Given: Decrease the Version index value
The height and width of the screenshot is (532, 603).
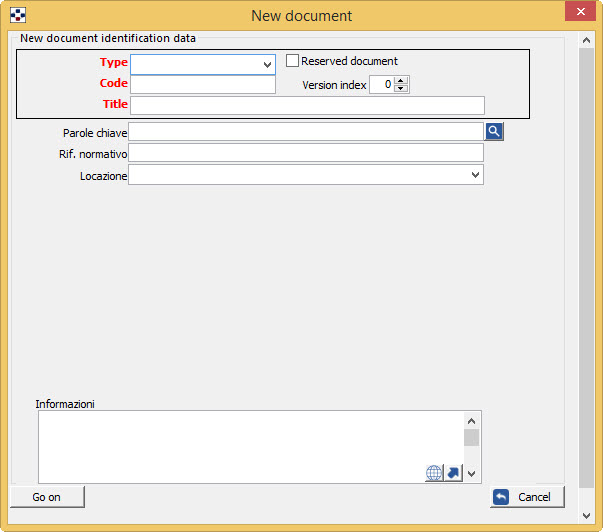Looking at the screenshot, I should point(401,89).
